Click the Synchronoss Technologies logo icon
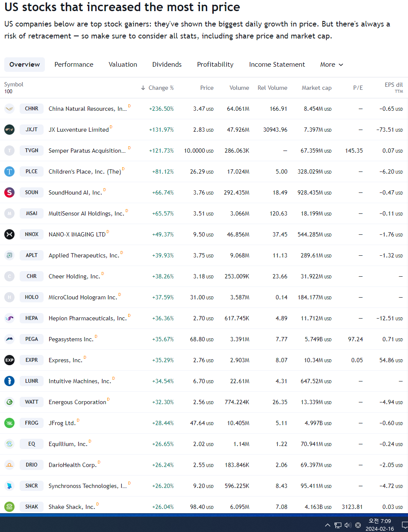This screenshot has height=532, width=408. pos(9,486)
